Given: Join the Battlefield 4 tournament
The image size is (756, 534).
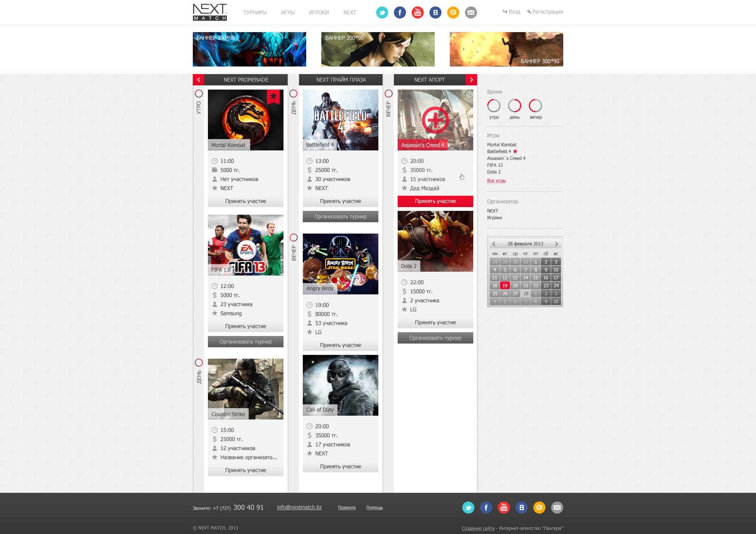Looking at the screenshot, I should click(341, 201).
